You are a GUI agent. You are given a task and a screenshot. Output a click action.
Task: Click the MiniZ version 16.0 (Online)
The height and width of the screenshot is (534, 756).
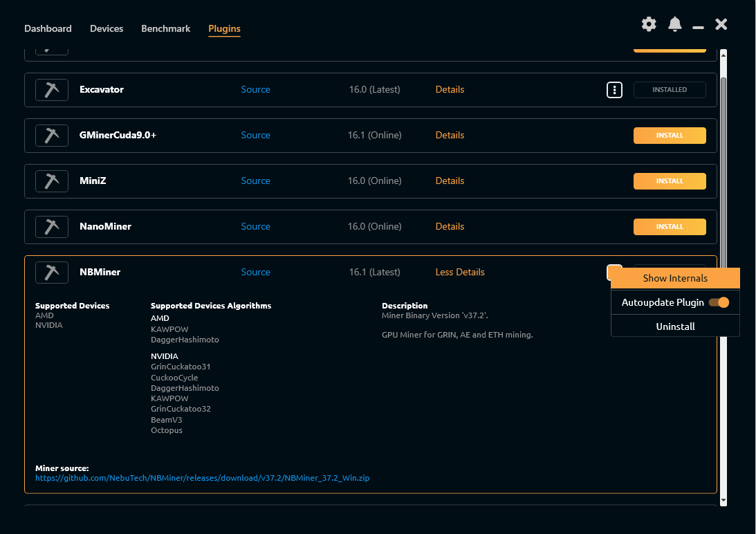tap(375, 181)
